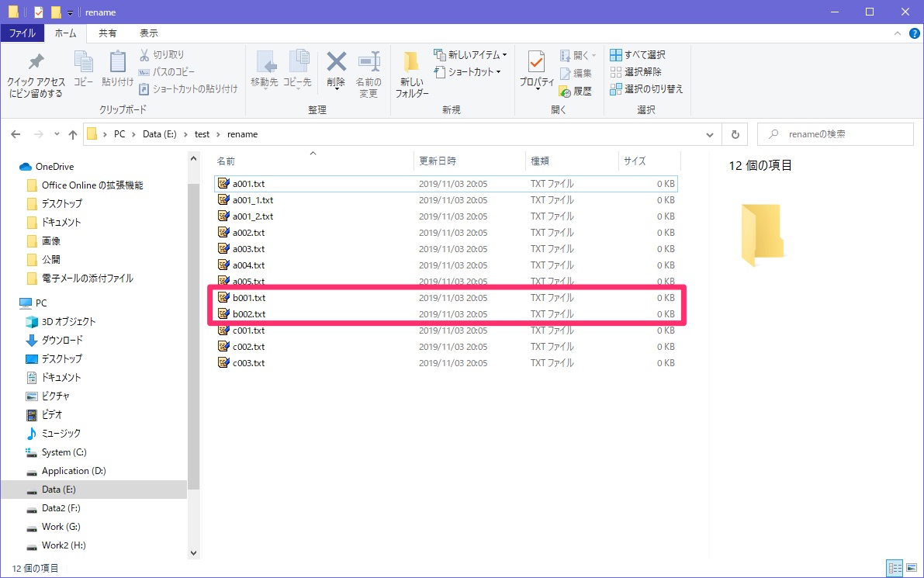
Task: Click Select all in ribbon
Action: point(638,55)
